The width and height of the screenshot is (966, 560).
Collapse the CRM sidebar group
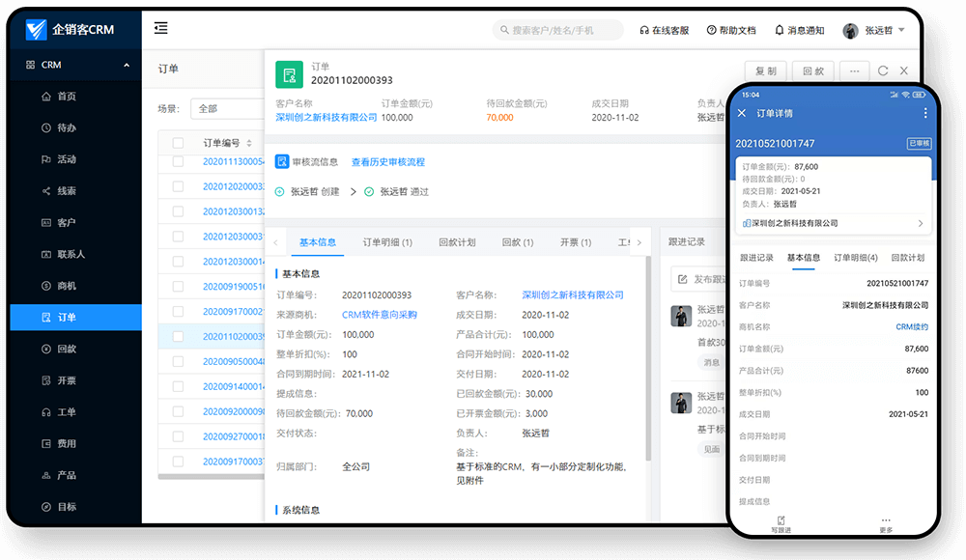coord(127,66)
